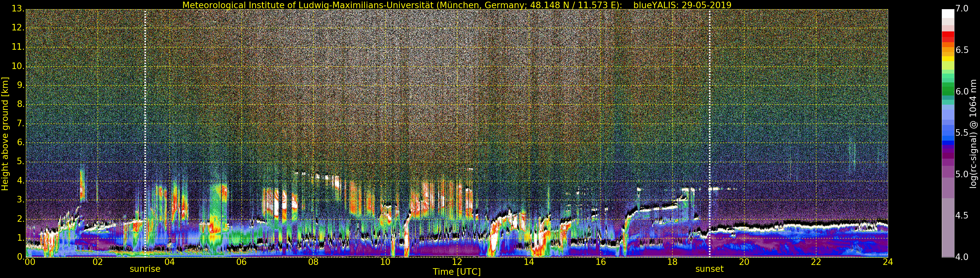Click the '14' time tick label
The height and width of the screenshot is (278, 980).
(x=529, y=262)
